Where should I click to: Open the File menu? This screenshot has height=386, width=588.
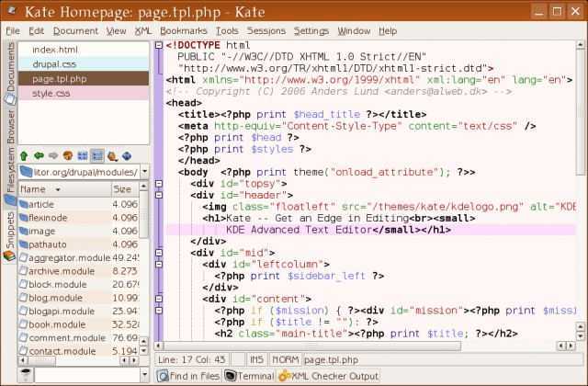(13, 31)
